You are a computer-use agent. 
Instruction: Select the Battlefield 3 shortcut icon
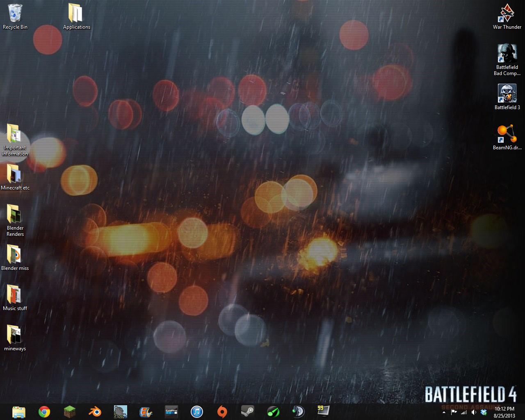coord(507,97)
